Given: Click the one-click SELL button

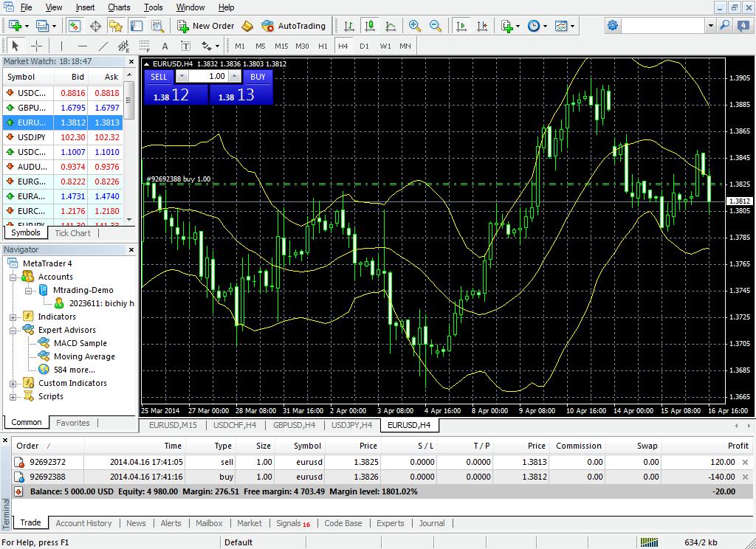Looking at the screenshot, I should point(159,77).
